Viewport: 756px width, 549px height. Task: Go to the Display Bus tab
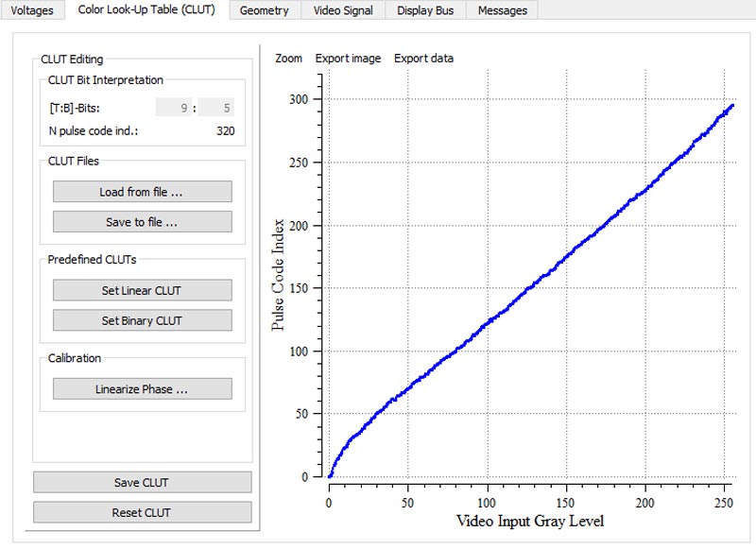pos(425,10)
